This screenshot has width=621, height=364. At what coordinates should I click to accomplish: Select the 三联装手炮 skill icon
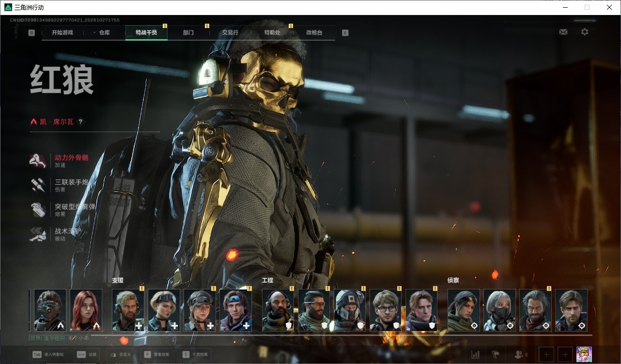tap(38, 185)
